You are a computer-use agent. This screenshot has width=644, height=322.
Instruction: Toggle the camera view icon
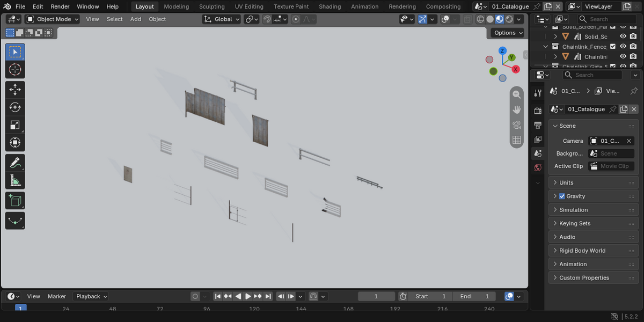[x=516, y=125]
